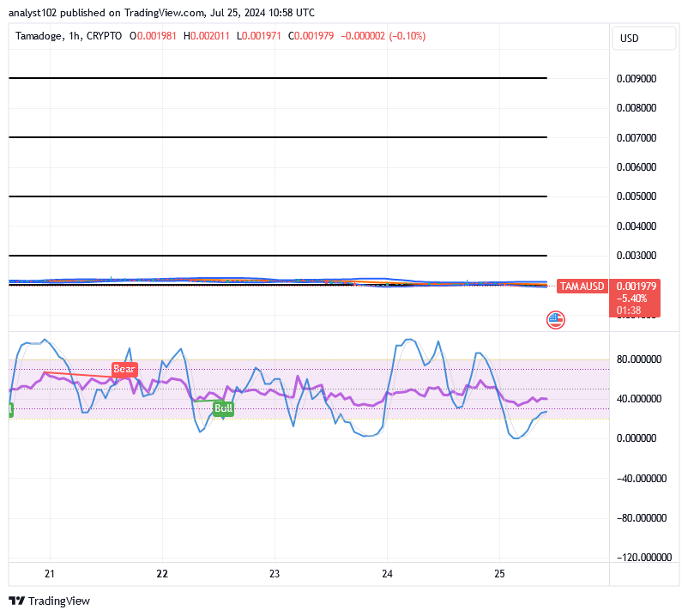Click the 0.005000 price axis label
The image size is (688, 616).
point(637,196)
